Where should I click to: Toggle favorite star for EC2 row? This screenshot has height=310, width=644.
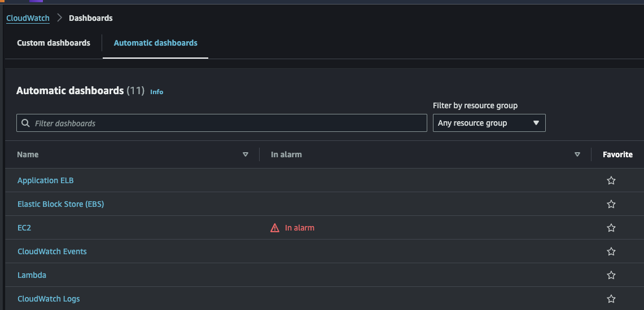coord(611,228)
